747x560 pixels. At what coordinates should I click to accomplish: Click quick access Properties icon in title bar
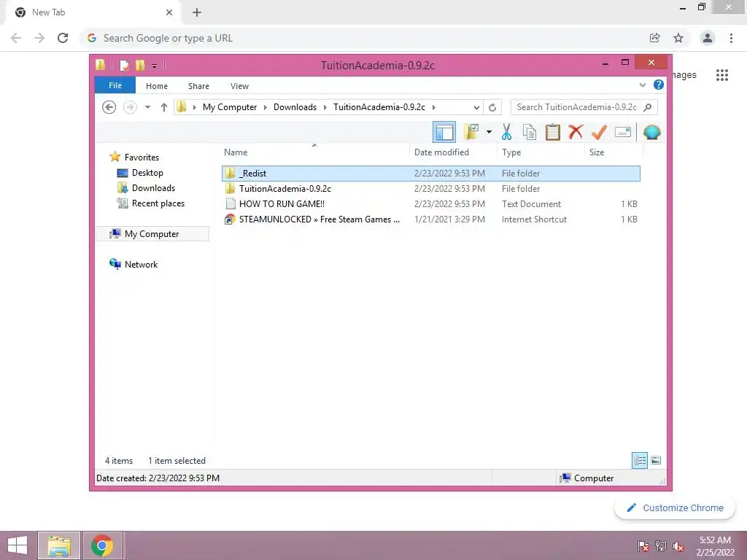[x=124, y=65]
